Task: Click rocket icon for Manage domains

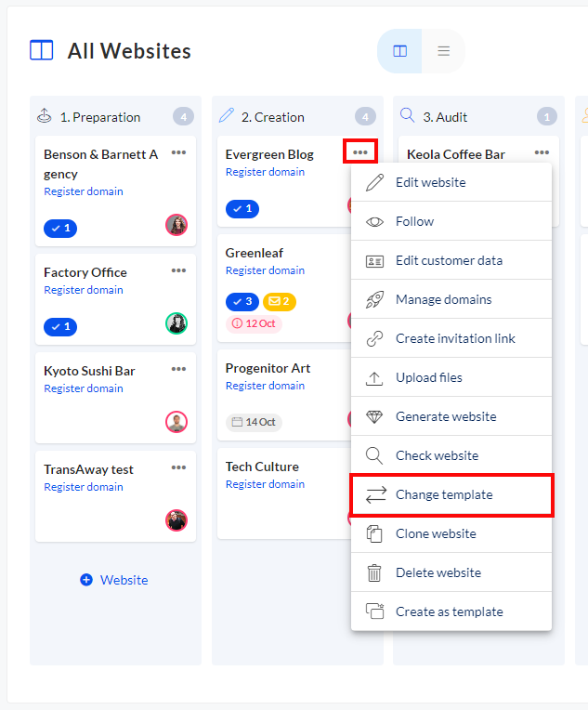Action: [x=374, y=299]
